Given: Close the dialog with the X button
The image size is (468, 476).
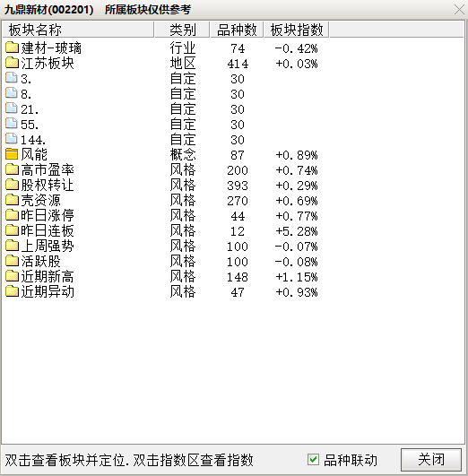Looking at the screenshot, I should 459,9.
